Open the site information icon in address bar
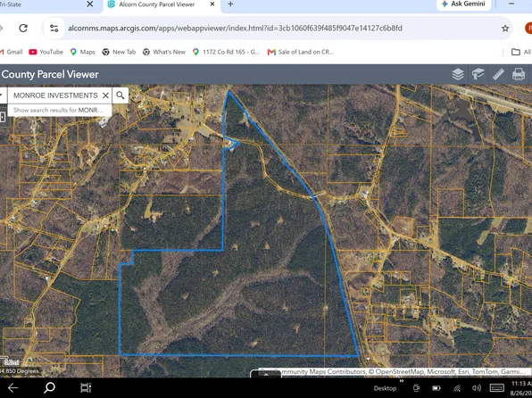 (54, 28)
